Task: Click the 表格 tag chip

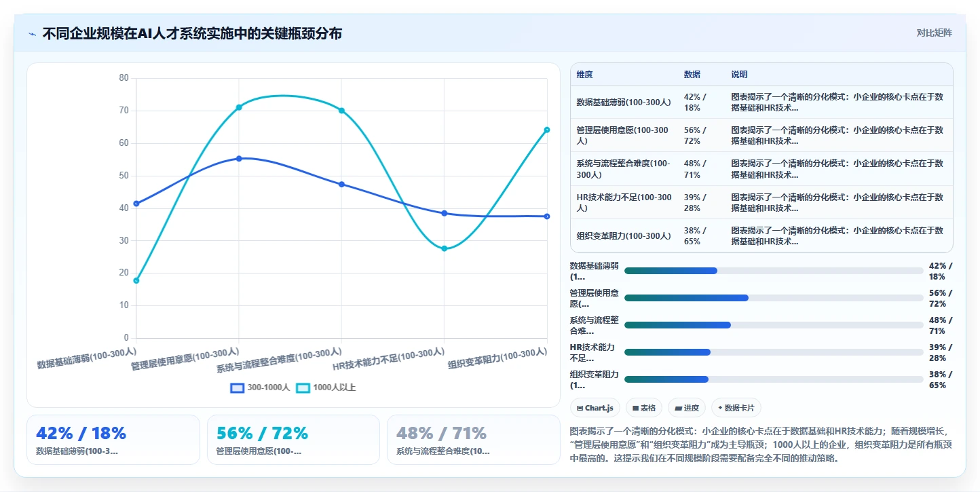Action: pos(644,408)
